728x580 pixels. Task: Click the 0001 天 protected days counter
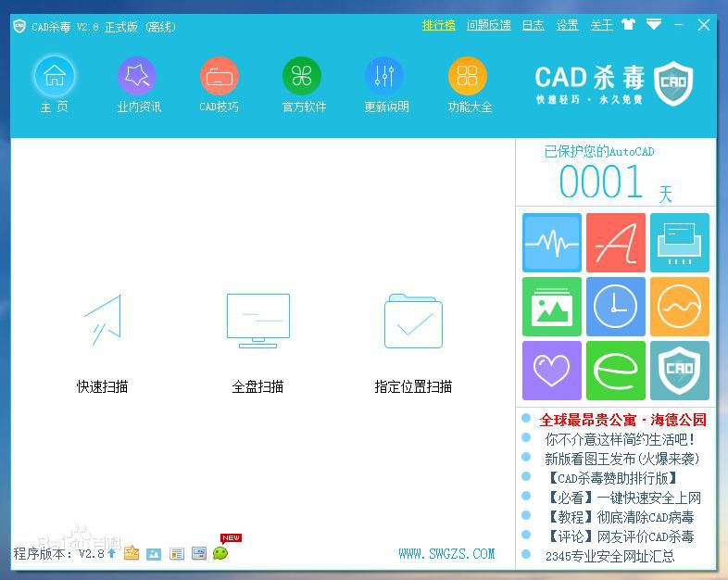click(616, 183)
